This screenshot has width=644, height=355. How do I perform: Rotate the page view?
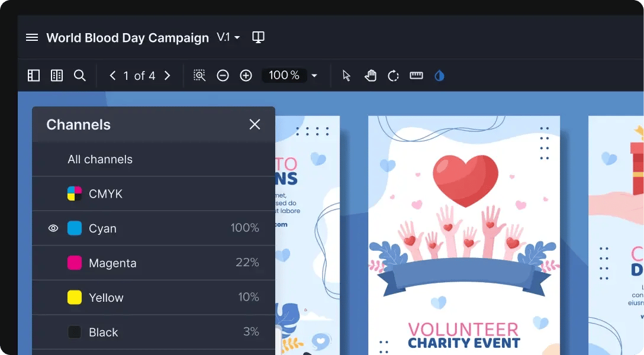(393, 75)
